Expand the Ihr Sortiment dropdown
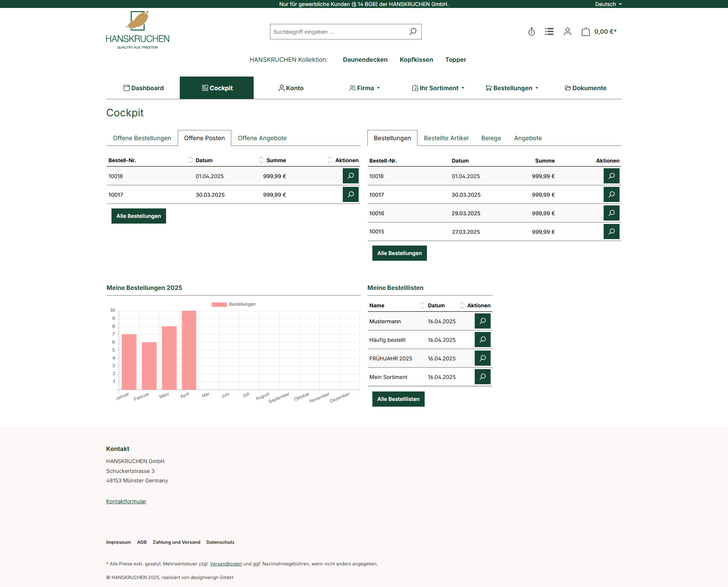Screen dimensions: 728x587 (438, 88)
